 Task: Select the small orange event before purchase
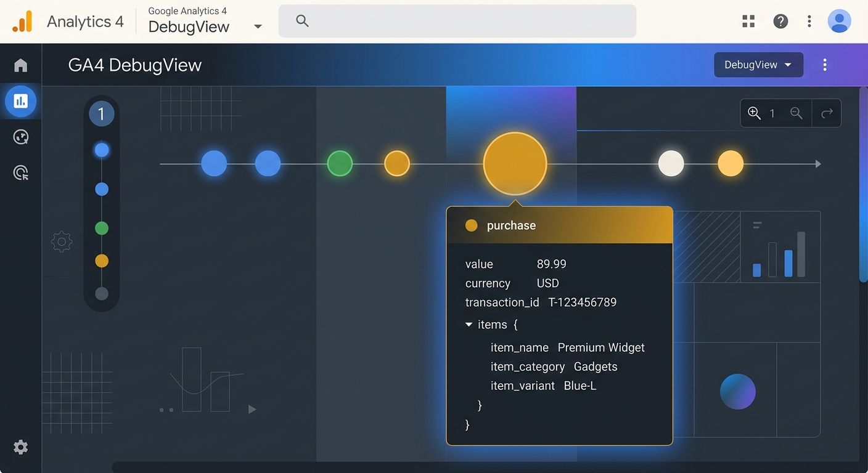tap(397, 164)
